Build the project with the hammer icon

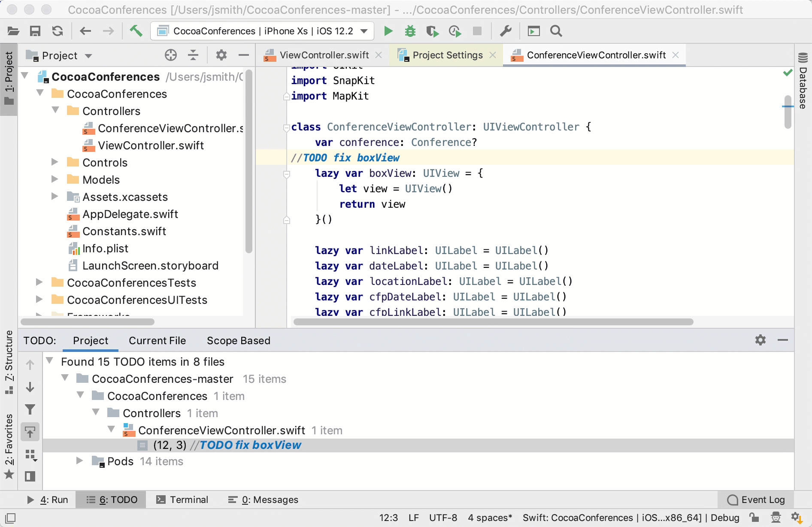[x=136, y=31]
